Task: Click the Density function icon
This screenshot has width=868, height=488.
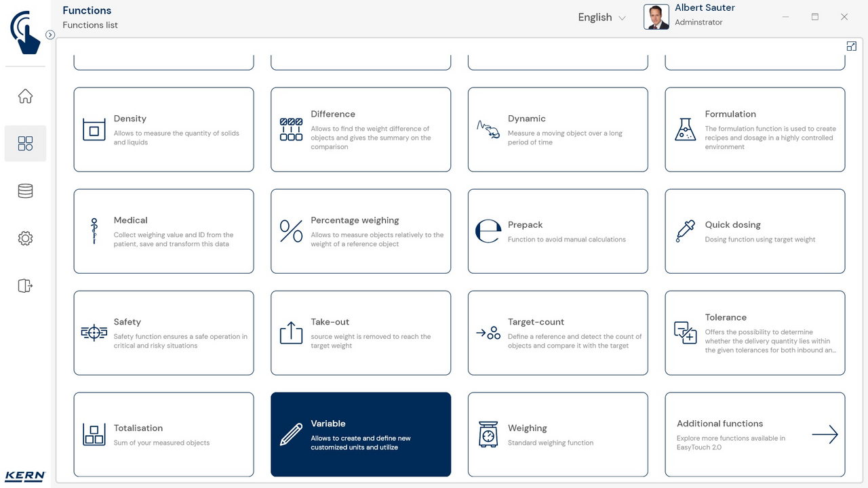Action: (x=94, y=129)
